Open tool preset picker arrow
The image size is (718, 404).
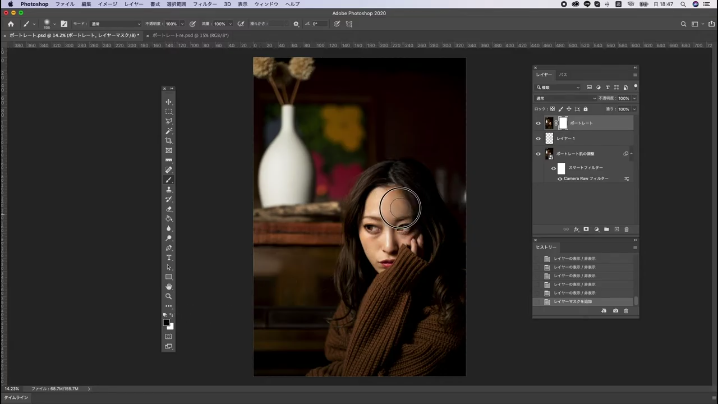click(x=34, y=24)
